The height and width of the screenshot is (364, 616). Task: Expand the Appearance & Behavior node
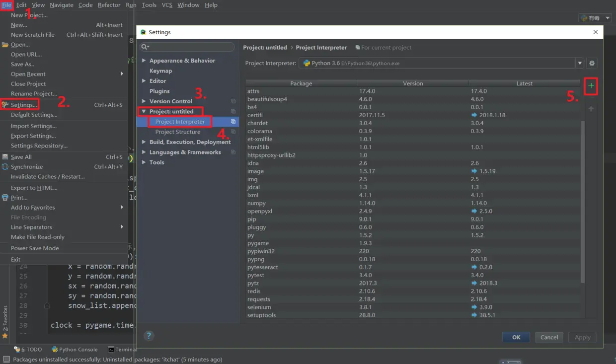(144, 61)
